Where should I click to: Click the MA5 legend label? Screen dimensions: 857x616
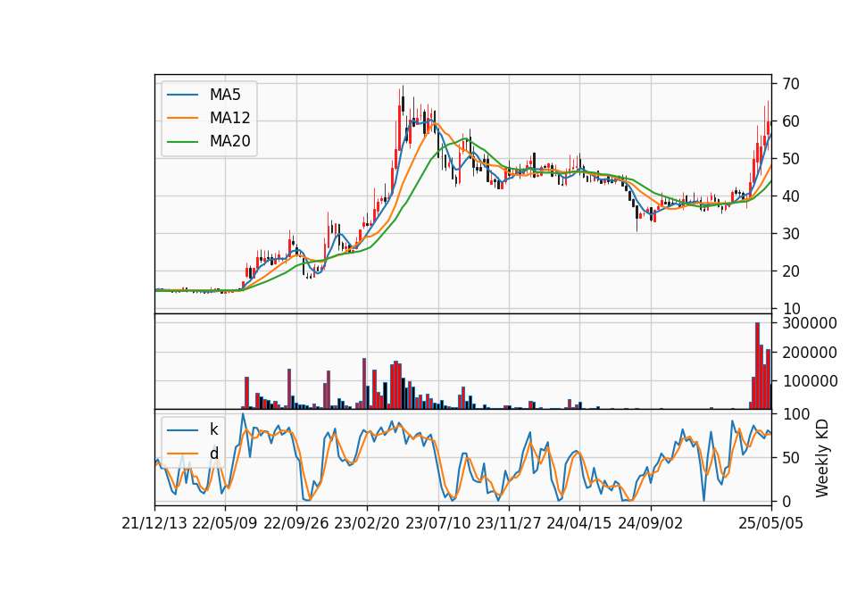click(225, 95)
